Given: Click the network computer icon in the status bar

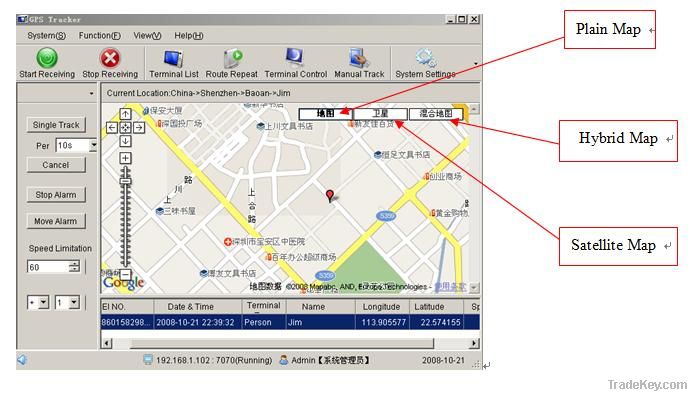Looking at the screenshot, I should pyautogui.click(x=148, y=360).
